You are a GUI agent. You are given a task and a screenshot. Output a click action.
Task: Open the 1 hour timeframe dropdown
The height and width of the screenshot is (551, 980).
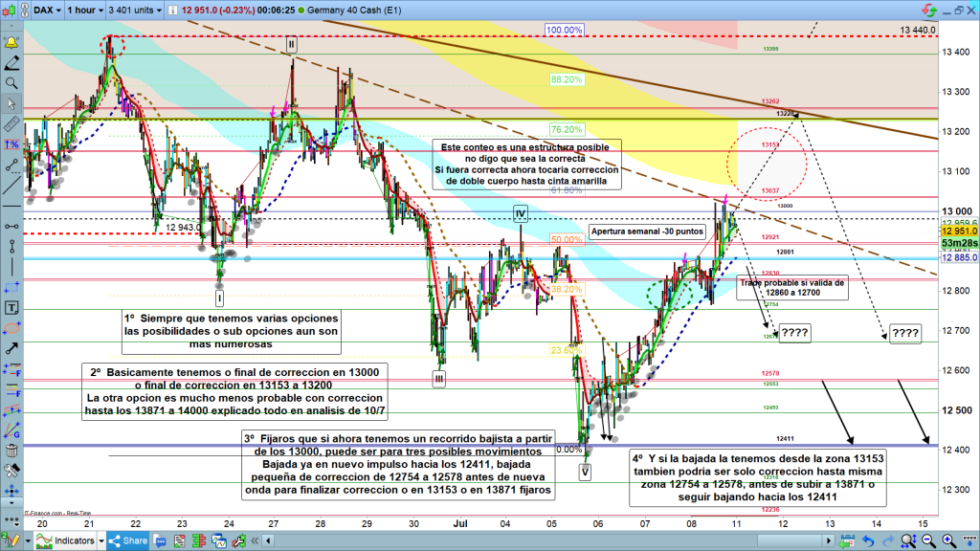[x=83, y=11]
